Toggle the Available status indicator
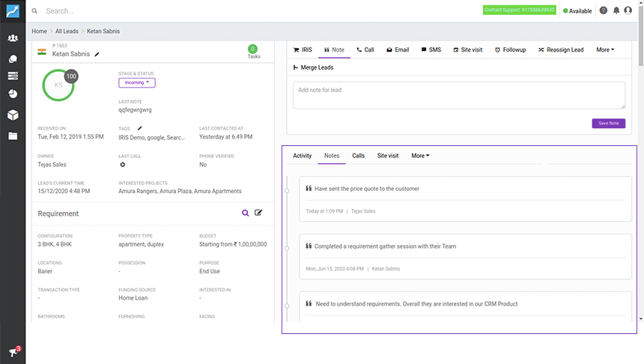644x364 pixels. tap(577, 11)
